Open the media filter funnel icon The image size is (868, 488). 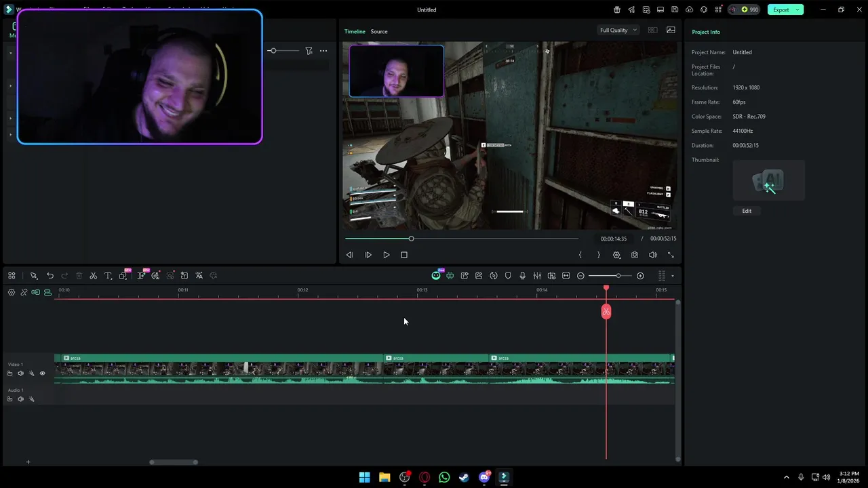(x=309, y=51)
